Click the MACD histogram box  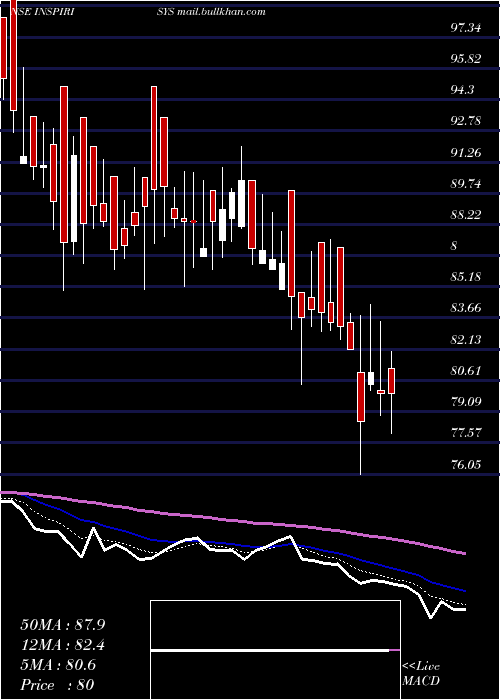click(x=275, y=650)
